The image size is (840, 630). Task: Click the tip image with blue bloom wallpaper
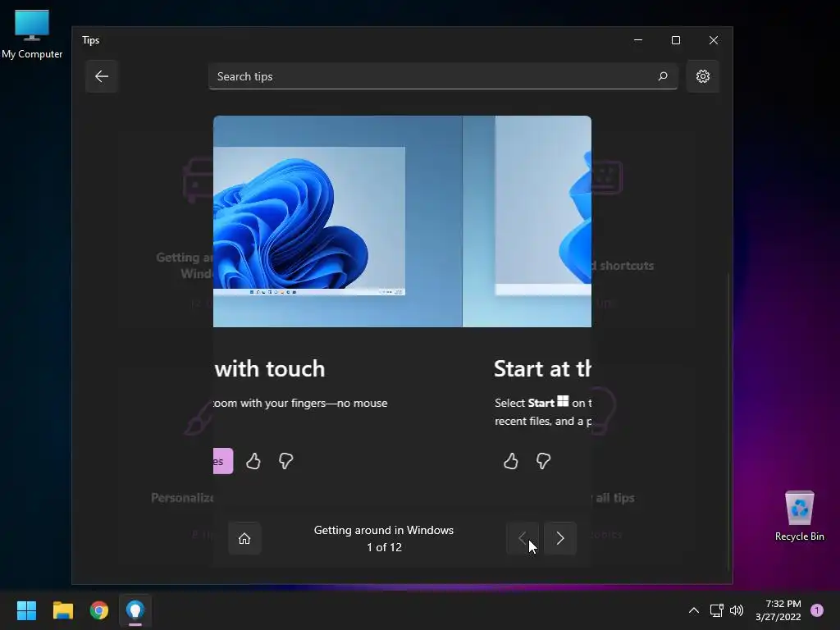point(337,221)
